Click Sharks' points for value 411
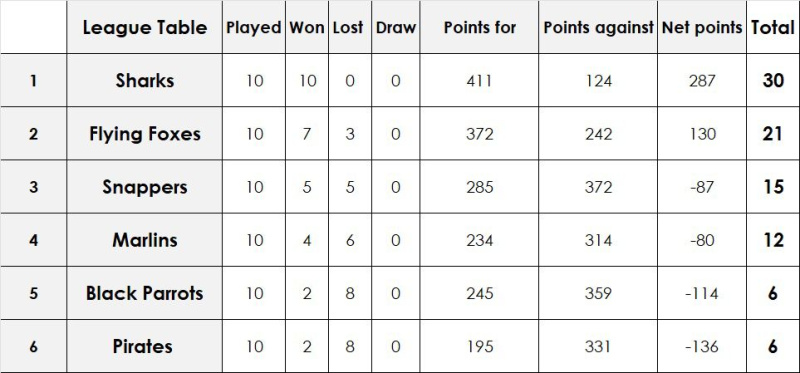The image size is (800, 373). pyautogui.click(x=479, y=80)
